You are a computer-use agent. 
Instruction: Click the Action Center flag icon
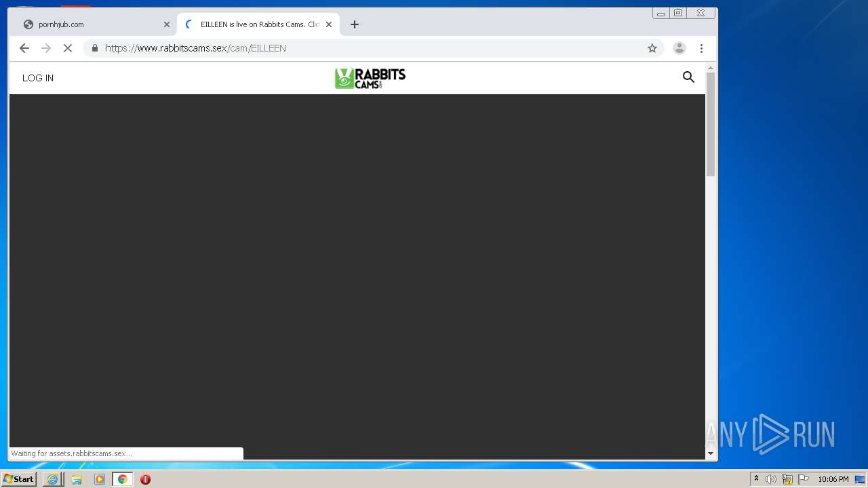tap(804, 479)
